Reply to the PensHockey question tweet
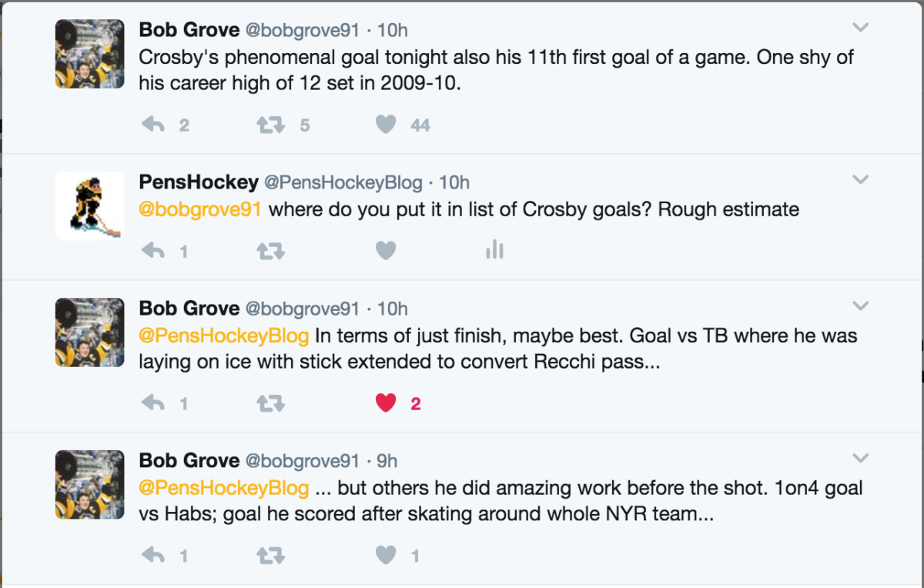This screenshot has width=924, height=588. [x=154, y=250]
